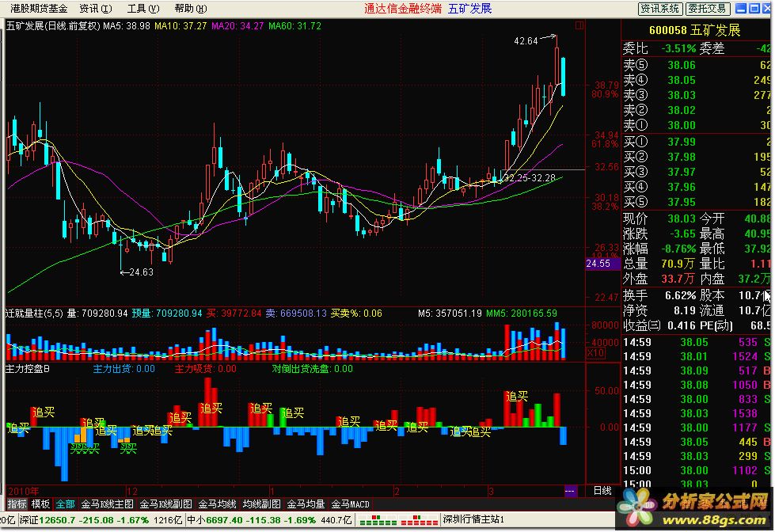Click the 买① price 37.99 row
Viewport: 775px width, 532px height.
[696, 142]
